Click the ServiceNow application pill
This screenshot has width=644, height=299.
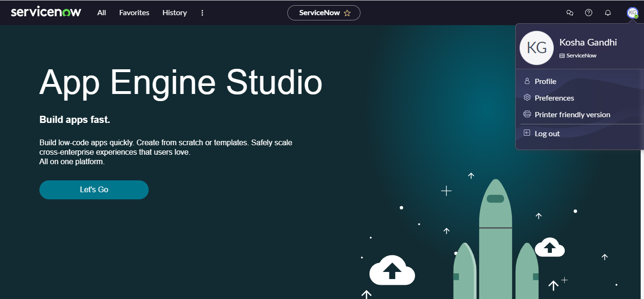324,13
